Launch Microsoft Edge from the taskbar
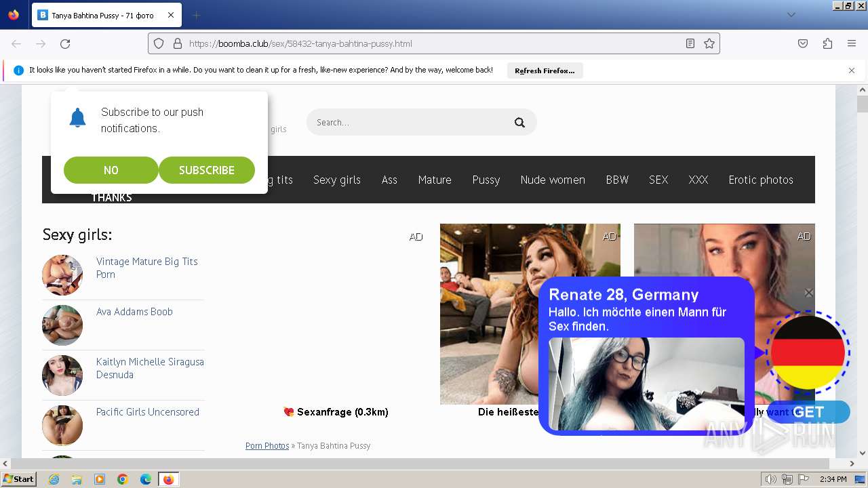 [146, 479]
